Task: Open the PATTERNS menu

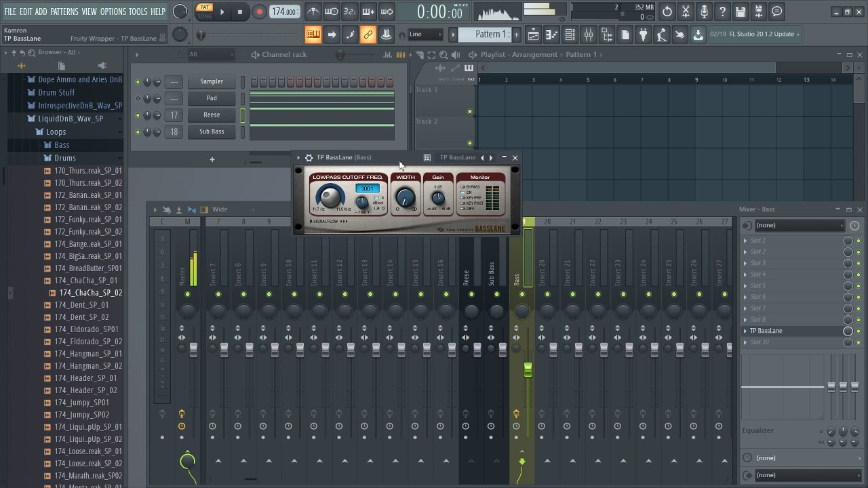Action: [64, 12]
